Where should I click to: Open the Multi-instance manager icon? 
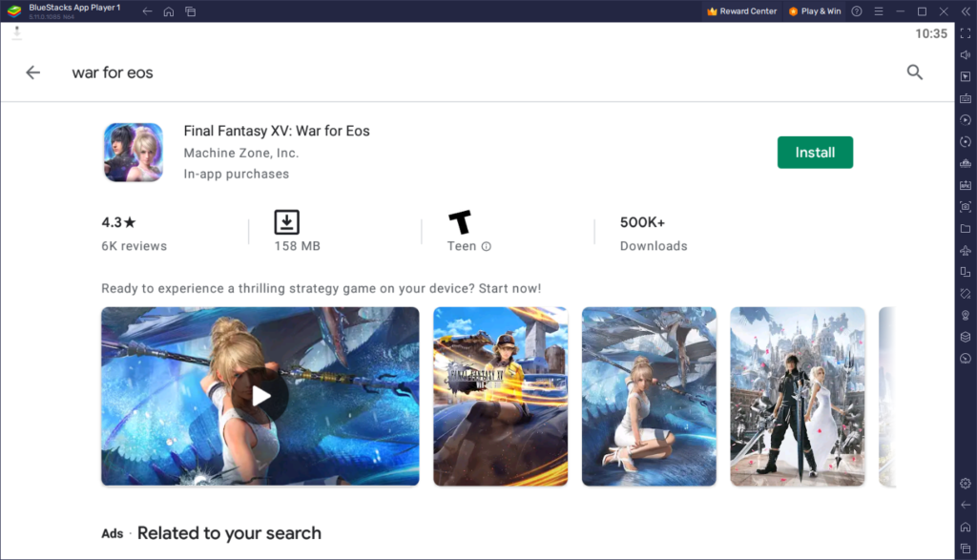(966, 271)
